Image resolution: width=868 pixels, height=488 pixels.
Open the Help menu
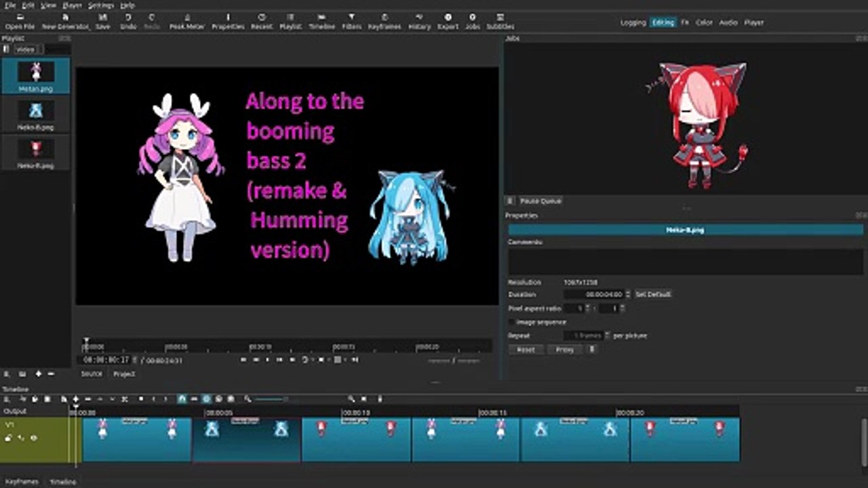pos(127,5)
